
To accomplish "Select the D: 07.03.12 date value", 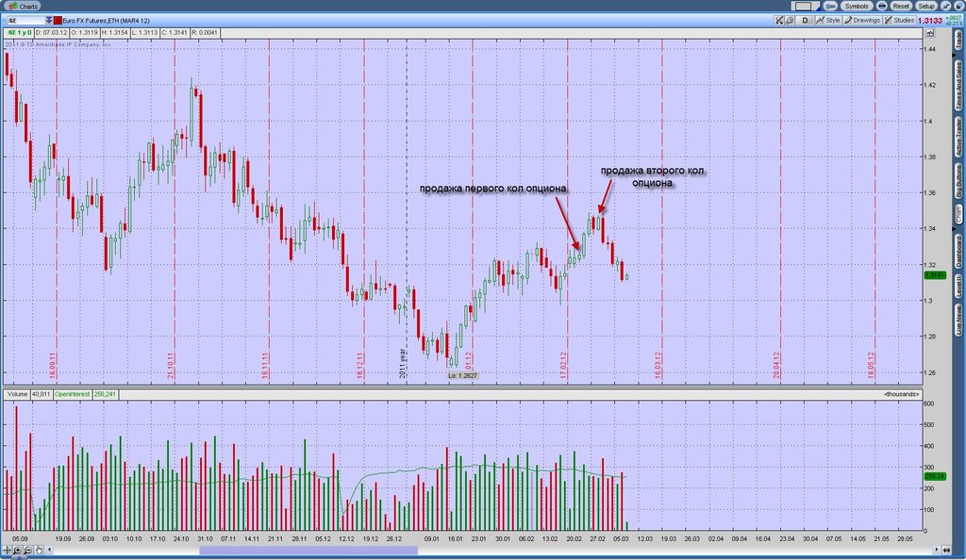I will click(x=51, y=33).
